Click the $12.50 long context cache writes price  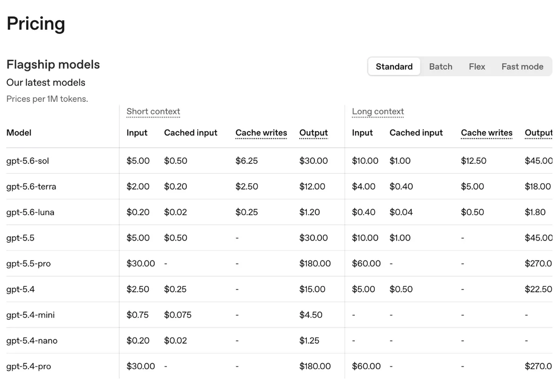[474, 161]
